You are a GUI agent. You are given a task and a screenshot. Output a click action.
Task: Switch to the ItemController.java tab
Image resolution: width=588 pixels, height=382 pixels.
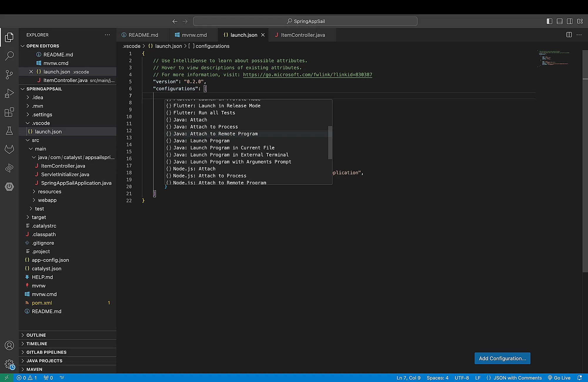(x=303, y=35)
